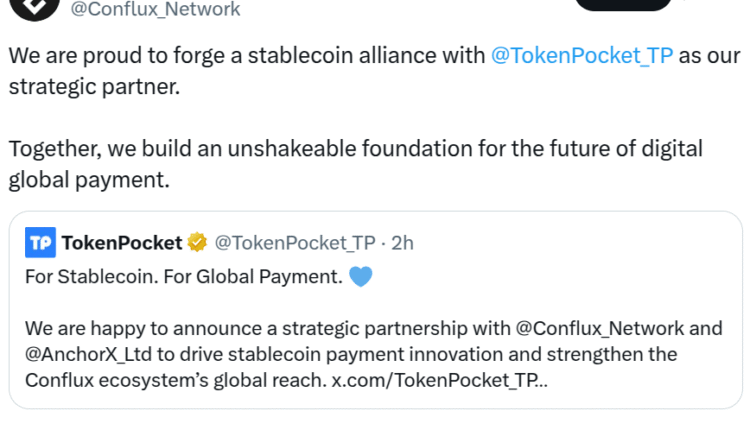
Task: Click the 'Together, we build' paragraph
Action: [355, 149]
